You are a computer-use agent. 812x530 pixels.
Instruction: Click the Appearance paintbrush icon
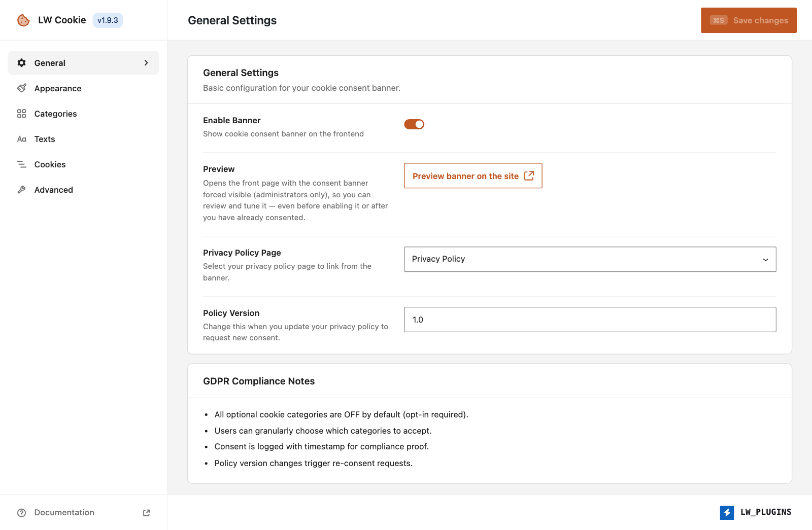pyautogui.click(x=21, y=88)
